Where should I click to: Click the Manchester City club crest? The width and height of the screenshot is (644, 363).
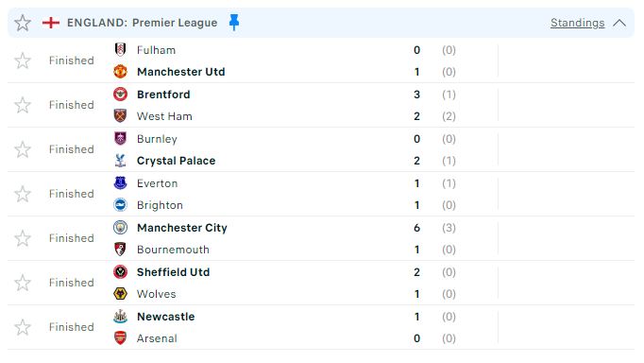click(x=120, y=227)
